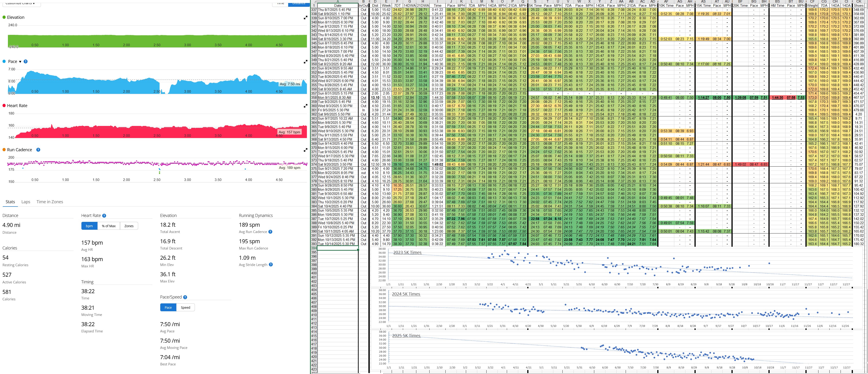Toggle Pace/Speed display to Speed
Viewport: 868px width, 374px height.
pyautogui.click(x=185, y=307)
